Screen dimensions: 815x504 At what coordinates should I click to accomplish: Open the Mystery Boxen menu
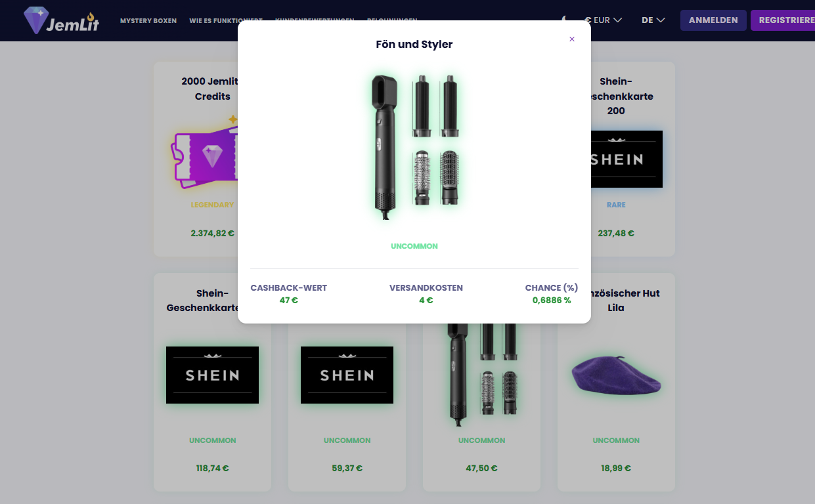[x=148, y=20]
